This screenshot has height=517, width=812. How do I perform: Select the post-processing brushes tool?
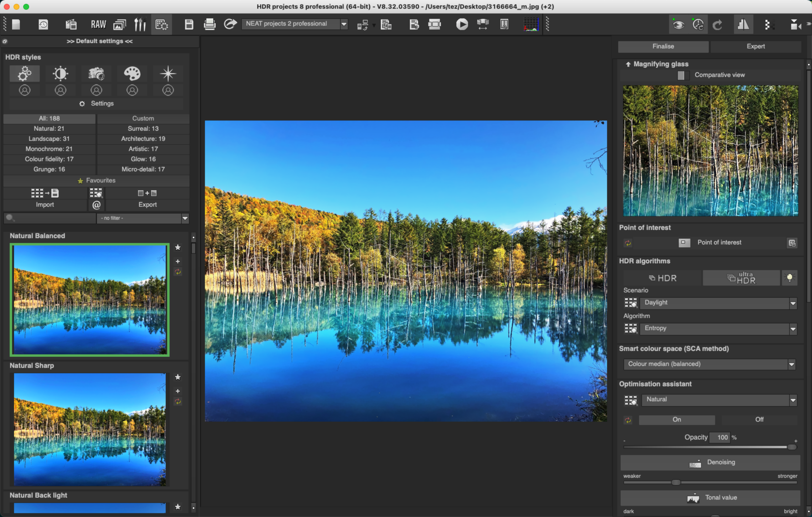click(140, 24)
